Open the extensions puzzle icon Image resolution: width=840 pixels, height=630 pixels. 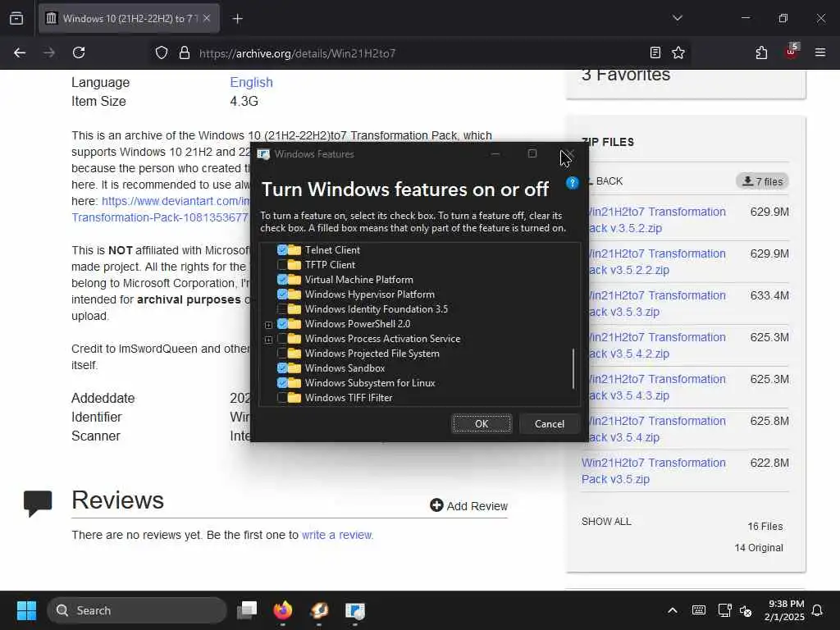pos(761,53)
